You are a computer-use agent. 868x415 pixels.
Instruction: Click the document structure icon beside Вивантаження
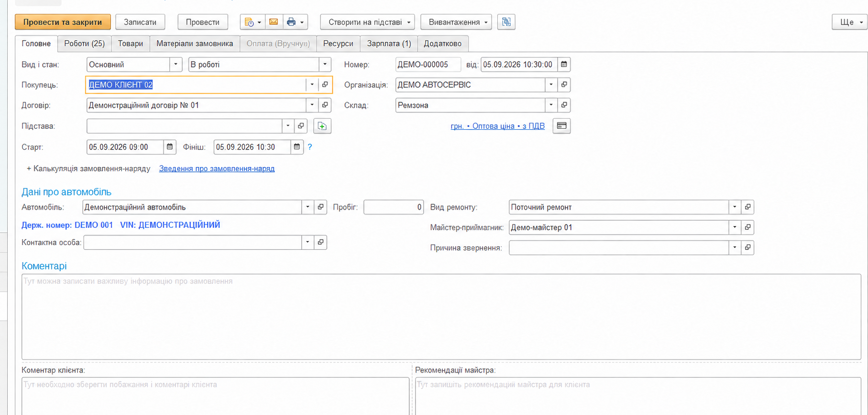coord(506,22)
